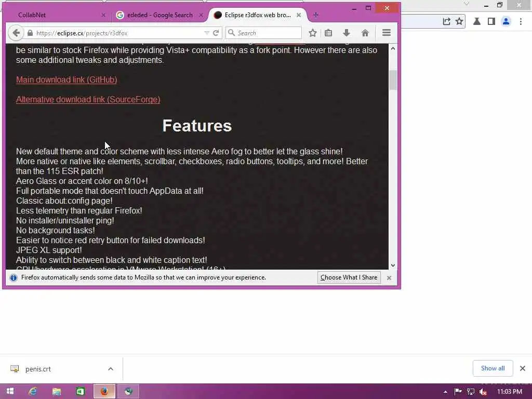Open Chrome profile avatar
The image size is (532, 399).
[506, 21]
